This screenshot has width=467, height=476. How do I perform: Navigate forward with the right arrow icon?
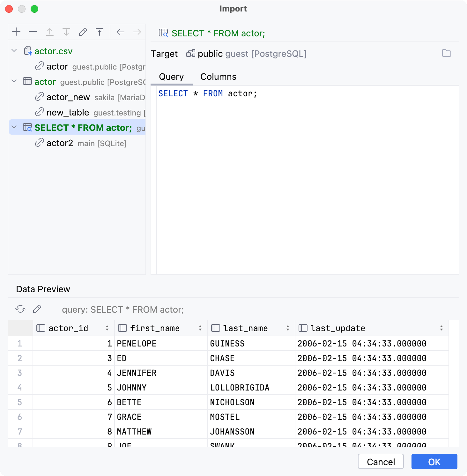coord(137,32)
